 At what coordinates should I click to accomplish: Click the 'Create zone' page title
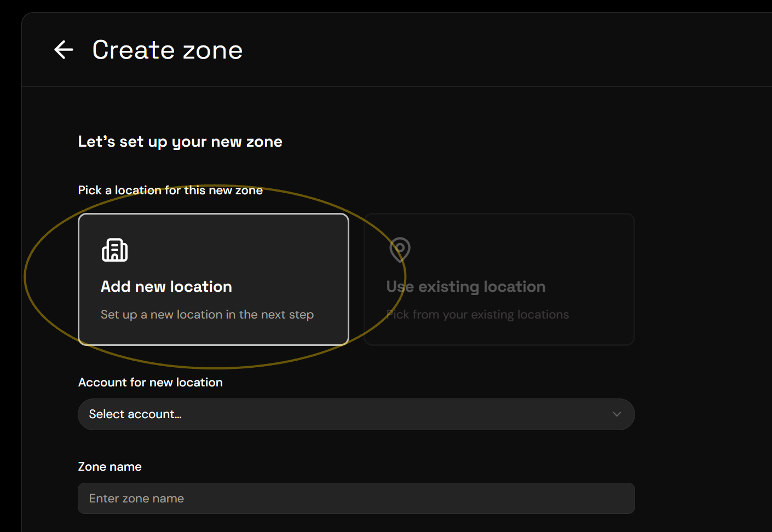[168, 50]
